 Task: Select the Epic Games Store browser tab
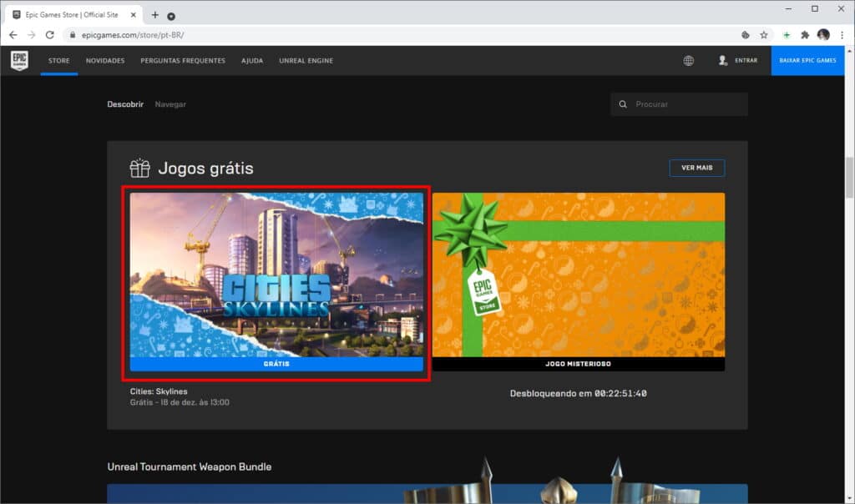(x=73, y=15)
